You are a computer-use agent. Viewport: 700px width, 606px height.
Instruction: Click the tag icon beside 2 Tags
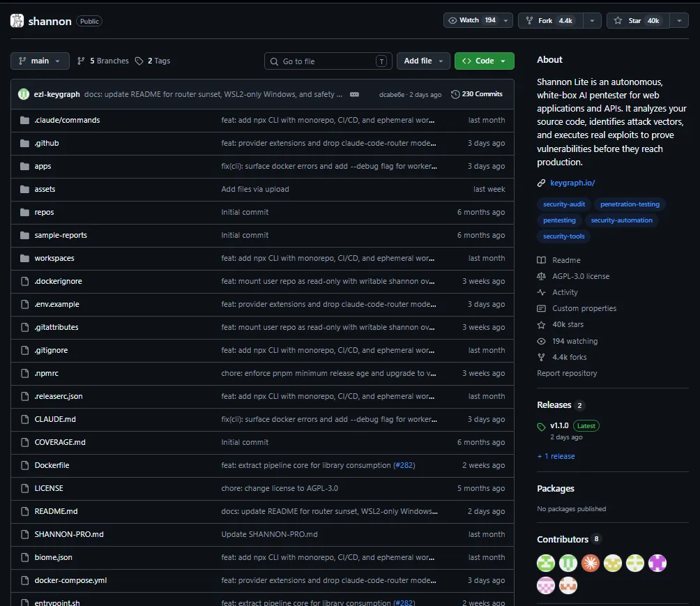tap(139, 61)
